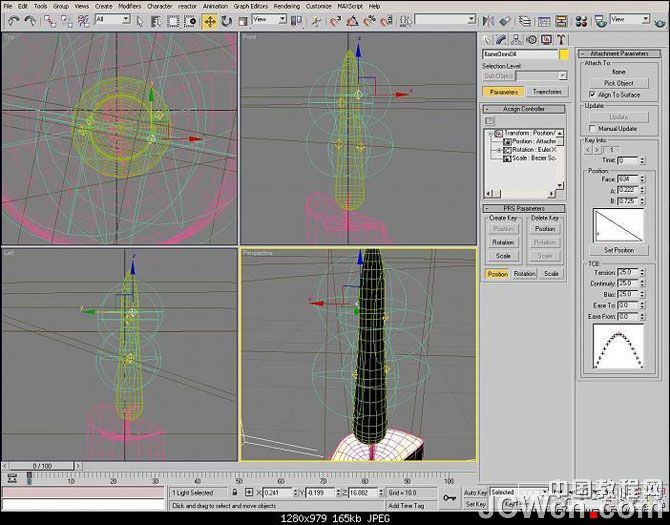
Task: Switch to the Create command panel
Action: point(487,40)
